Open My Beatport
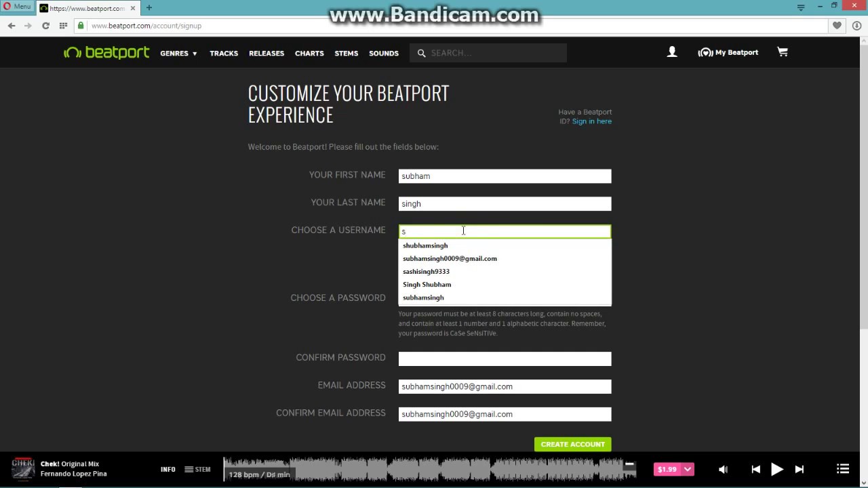This screenshot has width=868, height=488. pyautogui.click(x=728, y=52)
